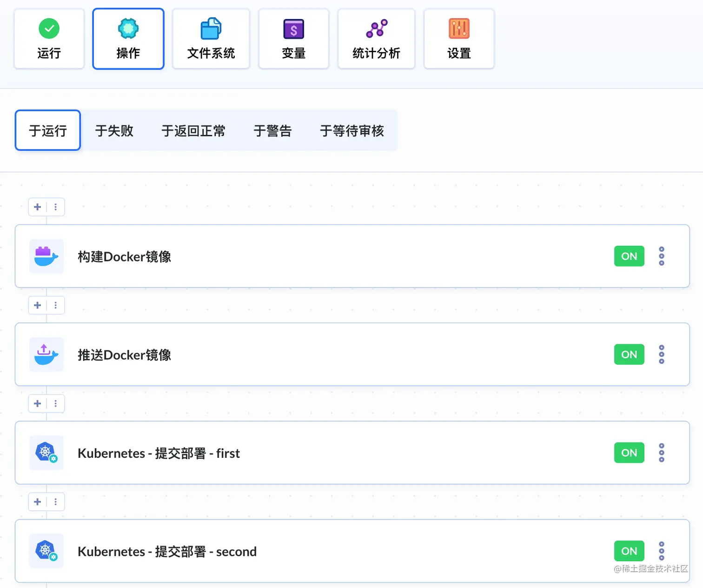Click the Docker push upload icon
Screen dimensions: 703x588
tap(46, 354)
